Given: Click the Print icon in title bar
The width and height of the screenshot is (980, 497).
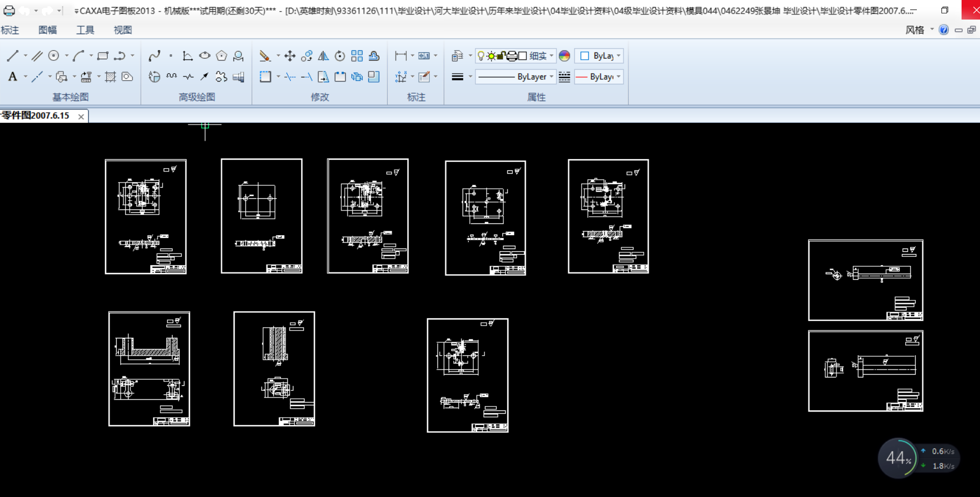Looking at the screenshot, I should pos(9,11).
